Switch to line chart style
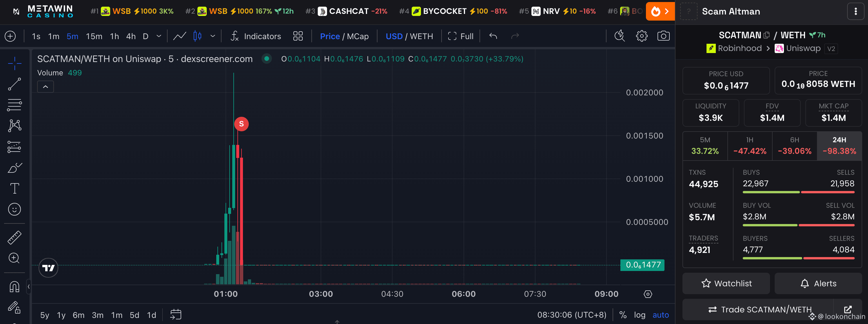This screenshot has width=868, height=324. point(179,36)
